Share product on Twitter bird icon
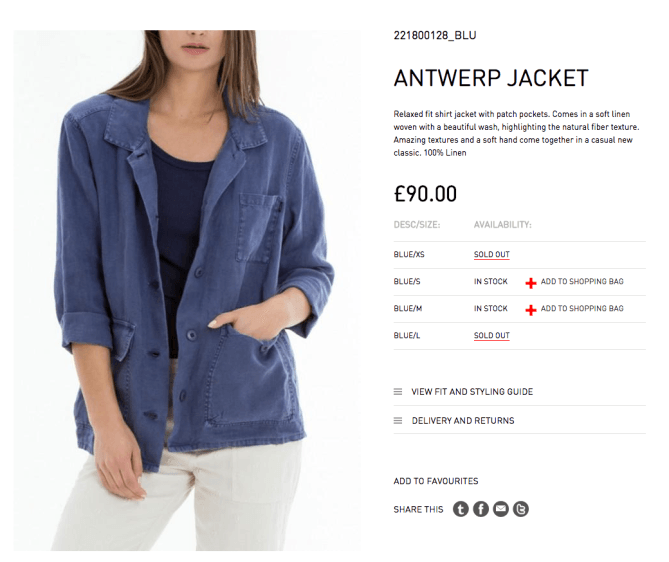 coord(521,509)
